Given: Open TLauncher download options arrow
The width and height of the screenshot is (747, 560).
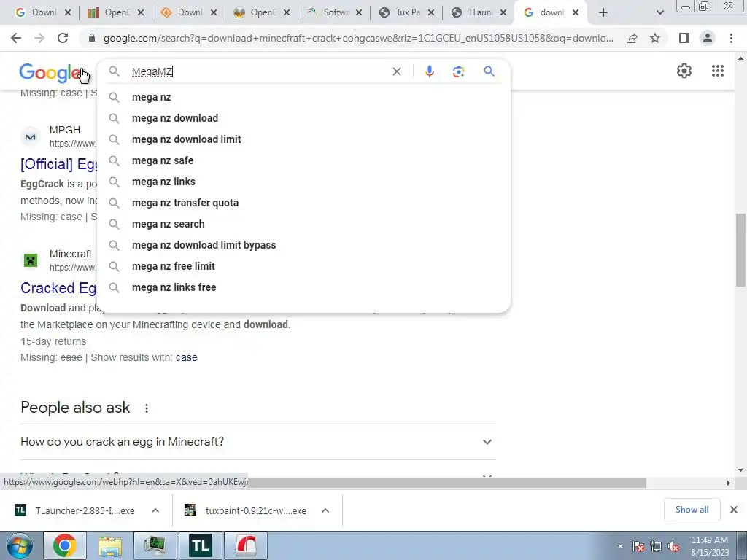Looking at the screenshot, I should [155, 510].
